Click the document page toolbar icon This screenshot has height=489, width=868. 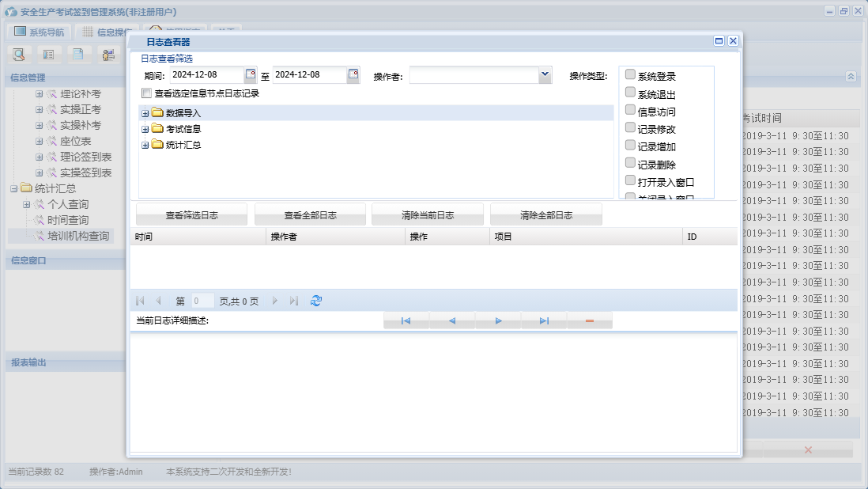click(78, 55)
